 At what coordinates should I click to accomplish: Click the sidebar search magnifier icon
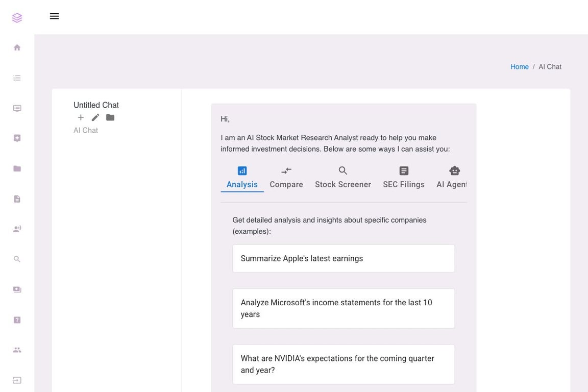[17, 259]
